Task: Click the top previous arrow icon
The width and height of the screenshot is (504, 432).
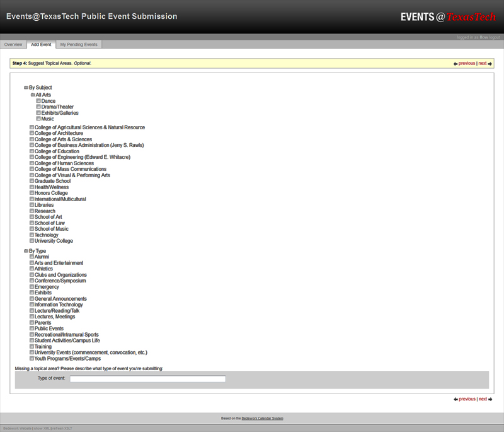Action: pyautogui.click(x=455, y=64)
